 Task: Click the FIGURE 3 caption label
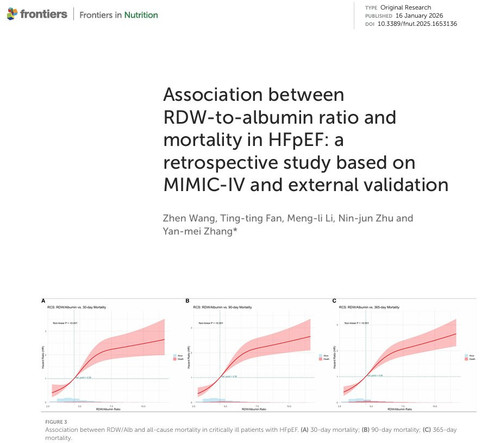56,422
